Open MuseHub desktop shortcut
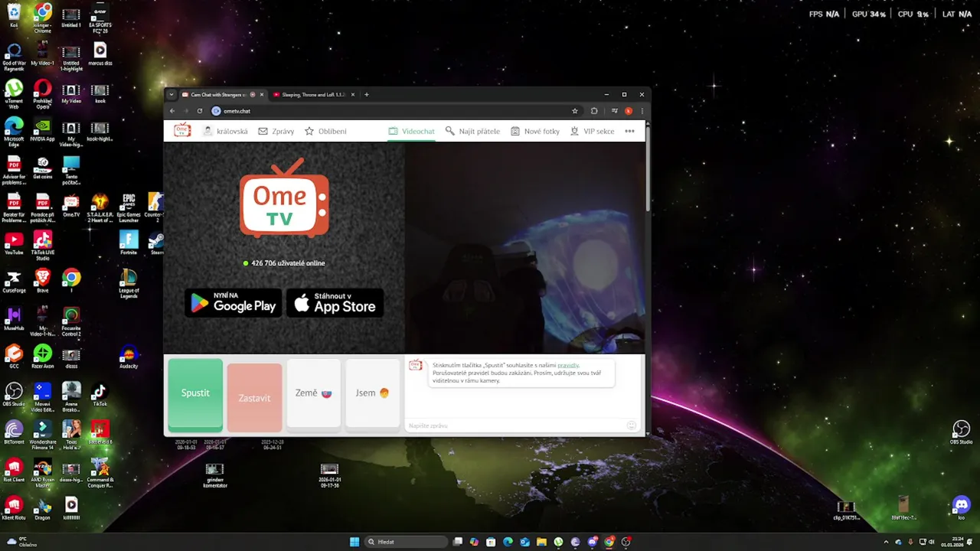Image resolution: width=980 pixels, height=551 pixels. (14, 319)
